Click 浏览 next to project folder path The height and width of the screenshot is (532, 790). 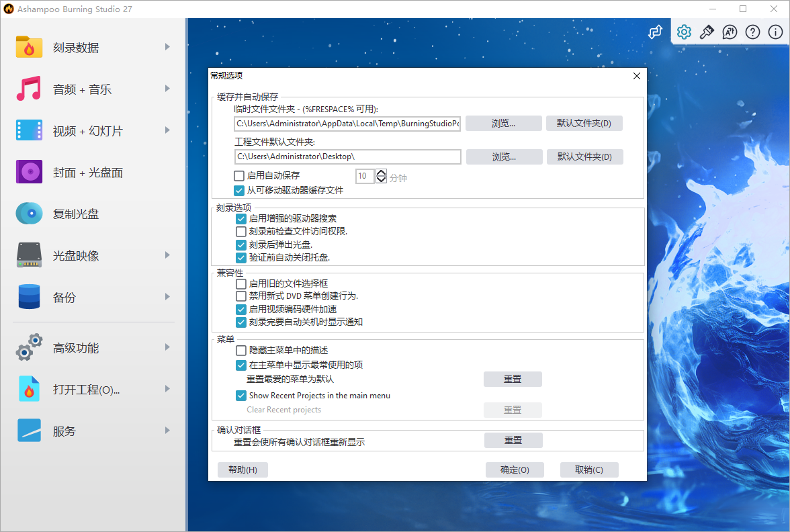pyautogui.click(x=504, y=157)
